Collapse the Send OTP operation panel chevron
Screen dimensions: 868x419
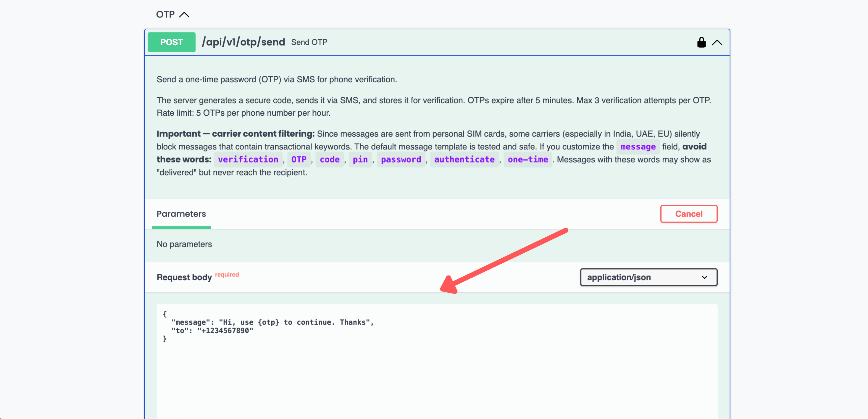tap(718, 43)
